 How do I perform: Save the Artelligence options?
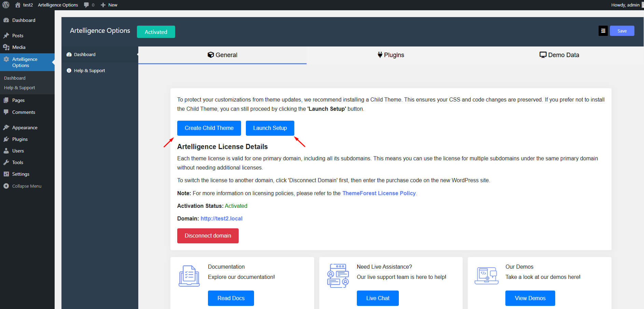tap(622, 31)
